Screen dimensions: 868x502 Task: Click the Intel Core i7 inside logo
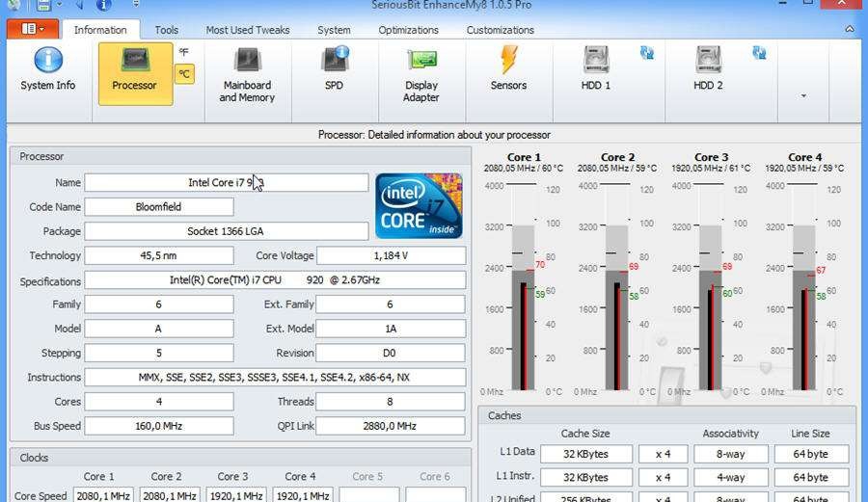(x=420, y=205)
